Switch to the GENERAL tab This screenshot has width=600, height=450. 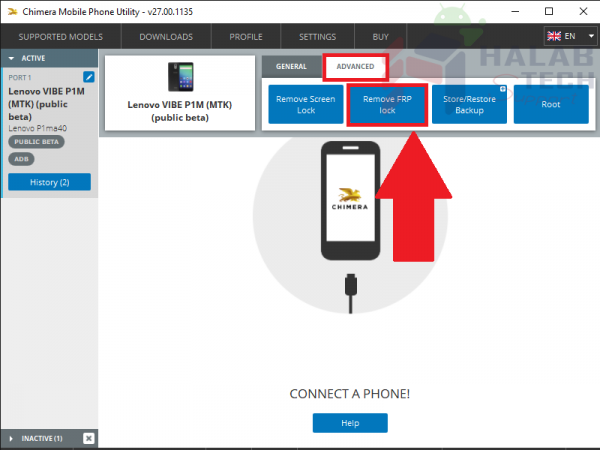point(292,67)
